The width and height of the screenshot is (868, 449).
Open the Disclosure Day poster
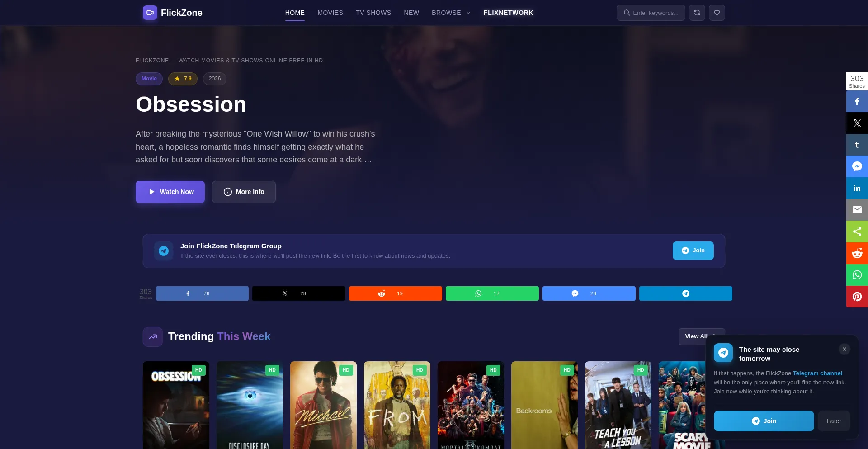point(250,405)
